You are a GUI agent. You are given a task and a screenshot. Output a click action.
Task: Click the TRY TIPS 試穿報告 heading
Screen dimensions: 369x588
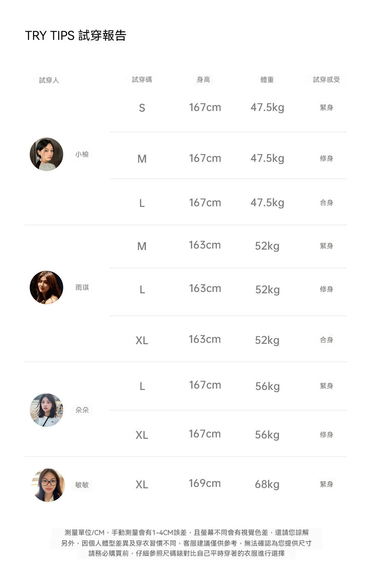click(x=76, y=36)
